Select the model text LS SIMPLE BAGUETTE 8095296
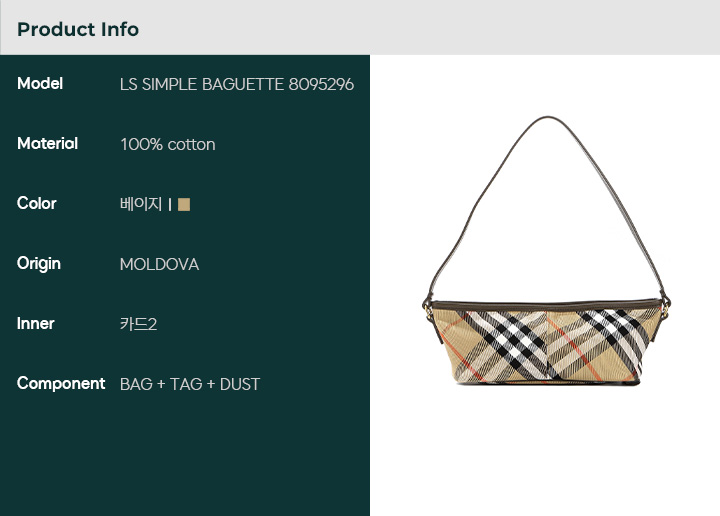Image resolution: width=720 pixels, height=516 pixels. coord(236,84)
